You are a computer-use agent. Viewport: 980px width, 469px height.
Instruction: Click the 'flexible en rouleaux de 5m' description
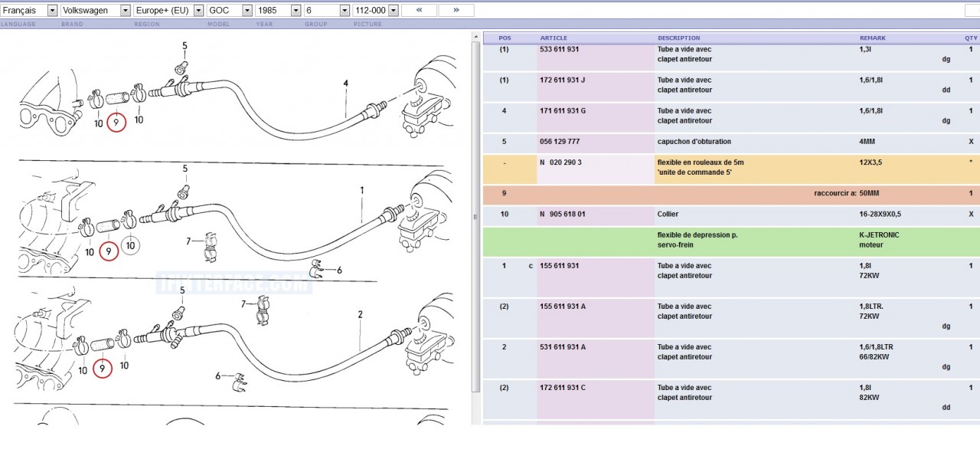click(700, 162)
